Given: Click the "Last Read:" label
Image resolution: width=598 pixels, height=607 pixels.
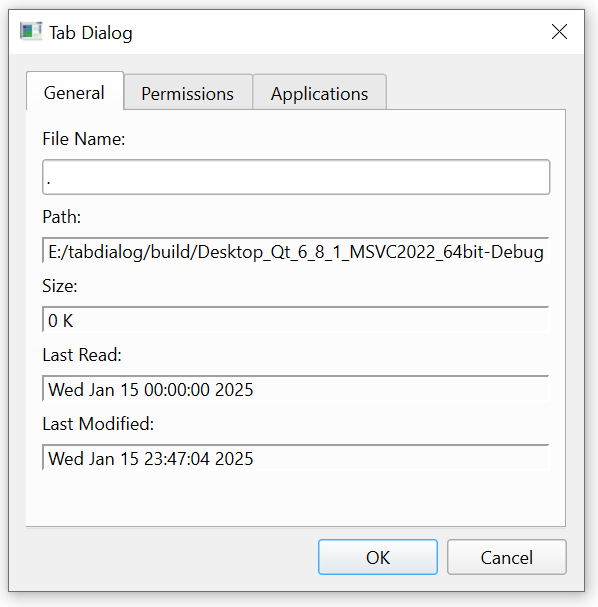Looking at the screenshot, I should click(x=82, y=355).
